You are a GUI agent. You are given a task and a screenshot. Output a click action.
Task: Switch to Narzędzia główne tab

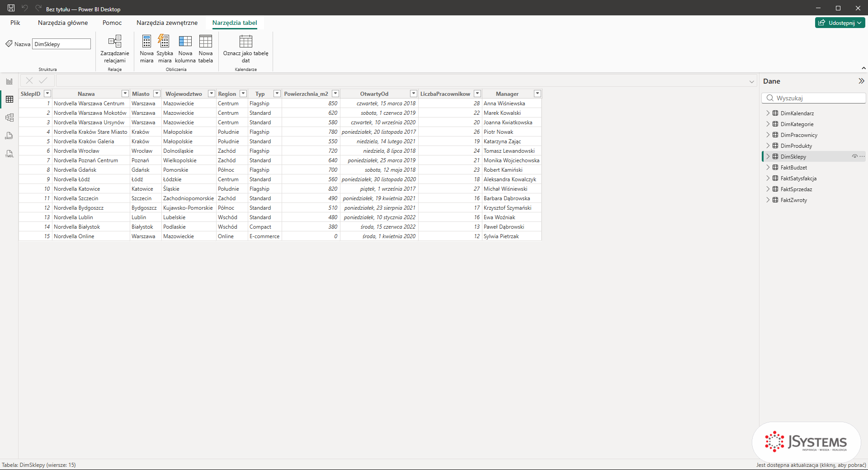click(x=63, y=23)
